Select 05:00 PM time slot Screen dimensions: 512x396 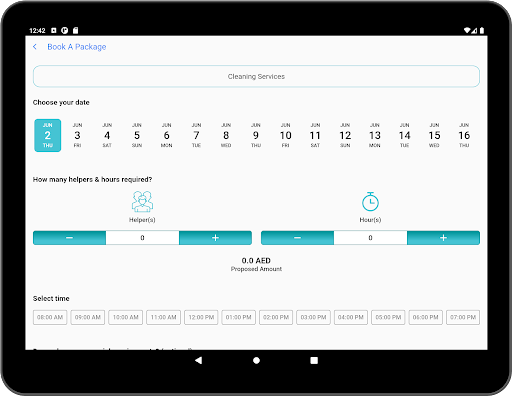pyautogui.click(x=388, y=317)
